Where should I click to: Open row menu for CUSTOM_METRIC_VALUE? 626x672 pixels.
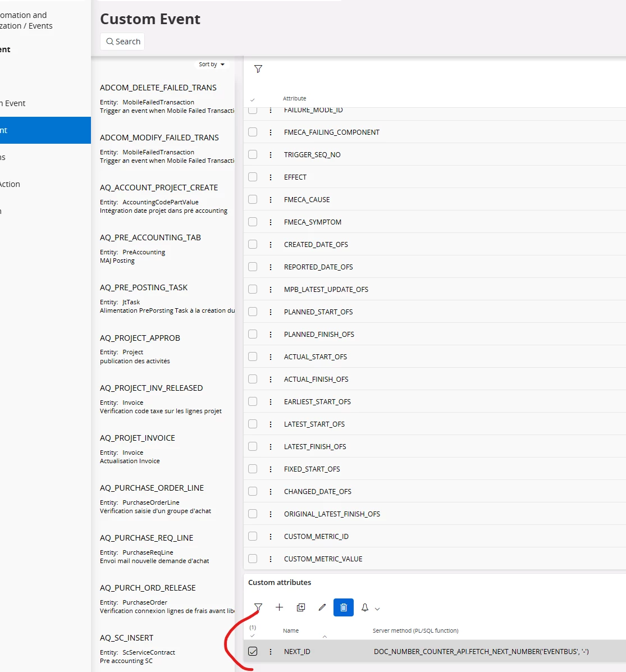coord(271,559)
